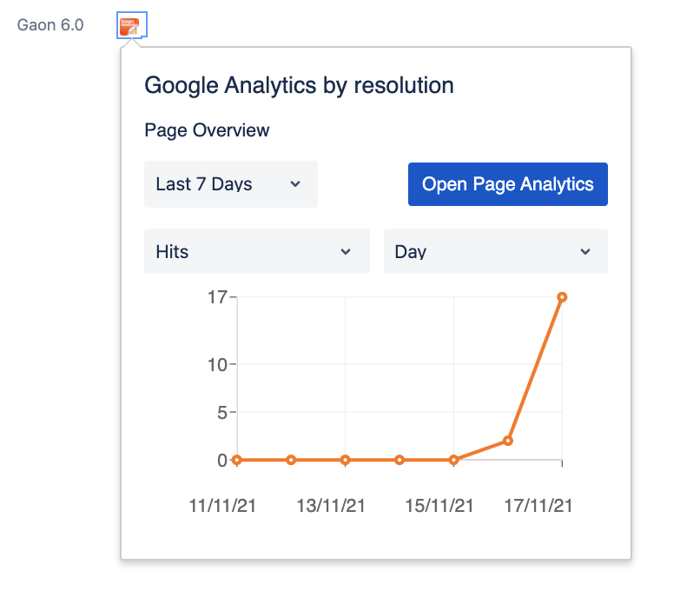700x591 pixels.
Task: Click the chevron in Last 7 Days selector
Action: 295,184
